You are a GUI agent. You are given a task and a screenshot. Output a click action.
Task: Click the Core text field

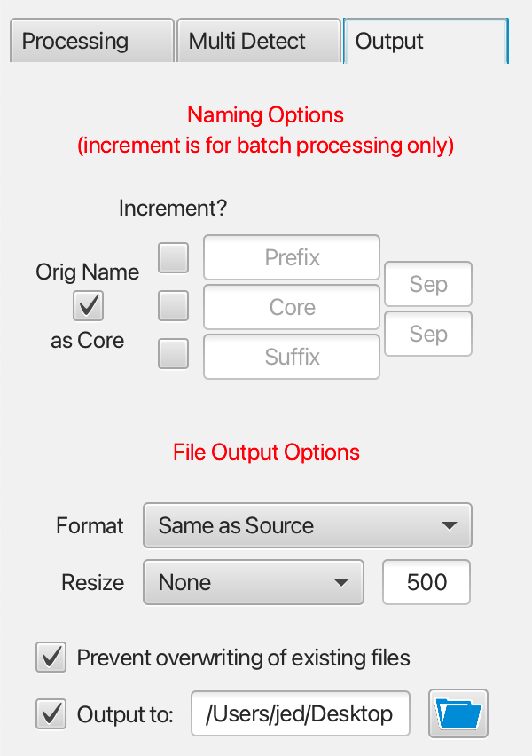pos(292,307)
